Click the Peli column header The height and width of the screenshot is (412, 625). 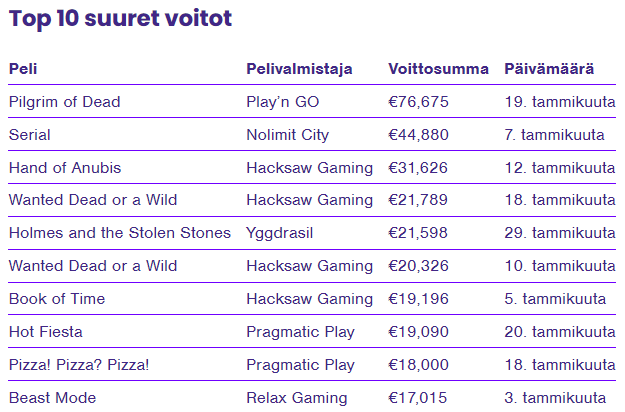coord(23,69)
